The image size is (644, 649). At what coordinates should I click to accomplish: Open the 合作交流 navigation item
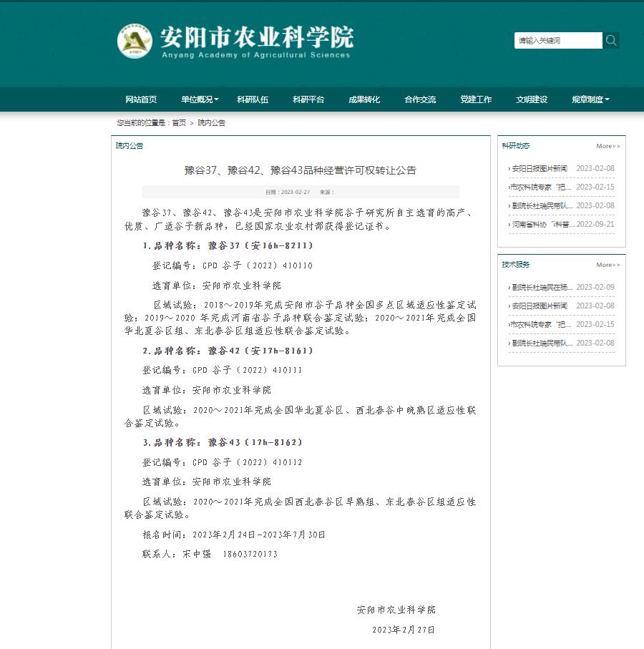[x=420, y=99]
